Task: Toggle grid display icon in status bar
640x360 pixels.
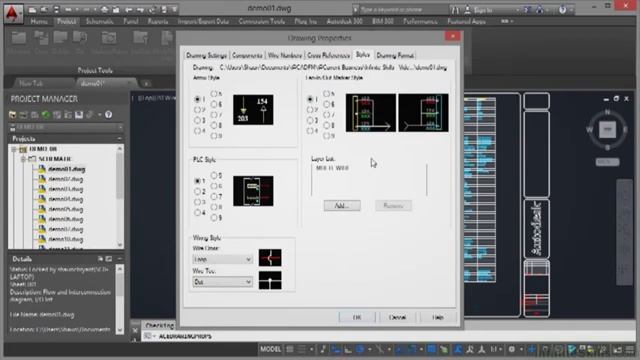Action: 290,349
